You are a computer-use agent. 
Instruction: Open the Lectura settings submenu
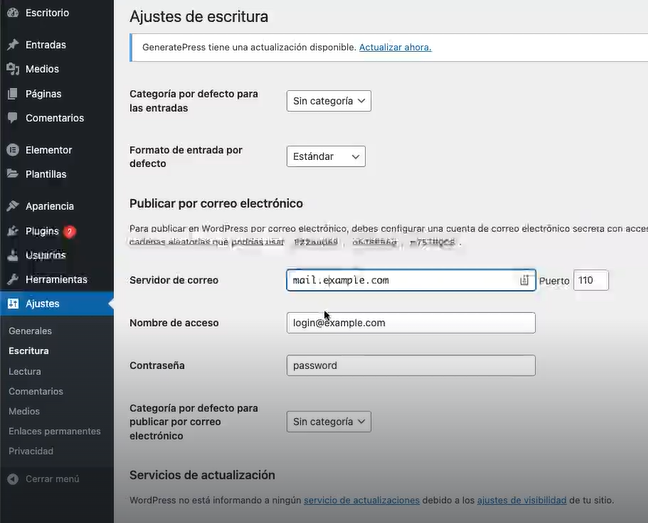[25, 371]
